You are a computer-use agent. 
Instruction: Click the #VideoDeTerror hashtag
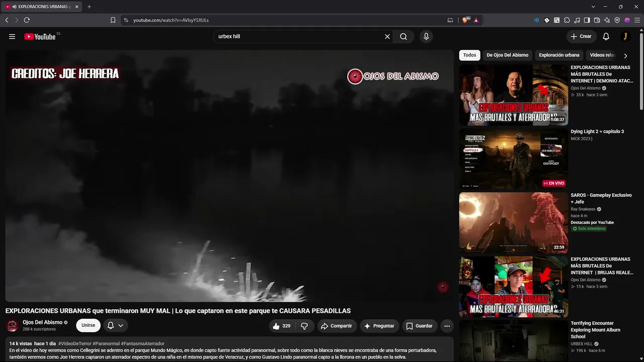click(75, 344)
